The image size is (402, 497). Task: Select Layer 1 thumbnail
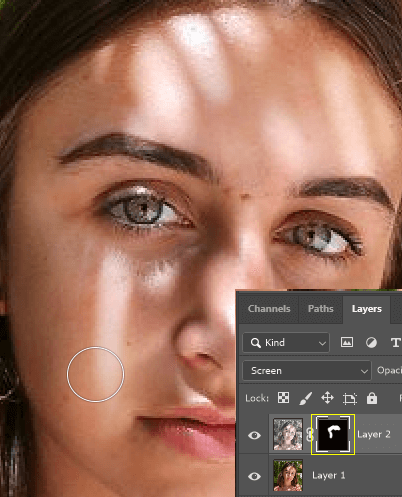coord(288,475)
